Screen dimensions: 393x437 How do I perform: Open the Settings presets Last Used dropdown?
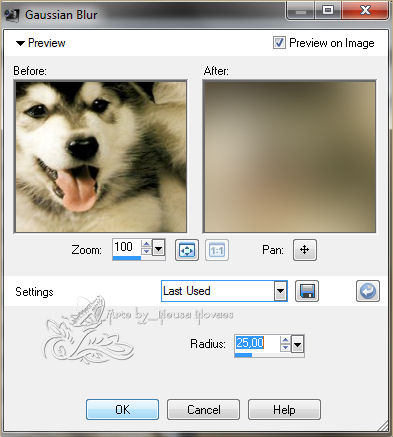tap(224, 291)
